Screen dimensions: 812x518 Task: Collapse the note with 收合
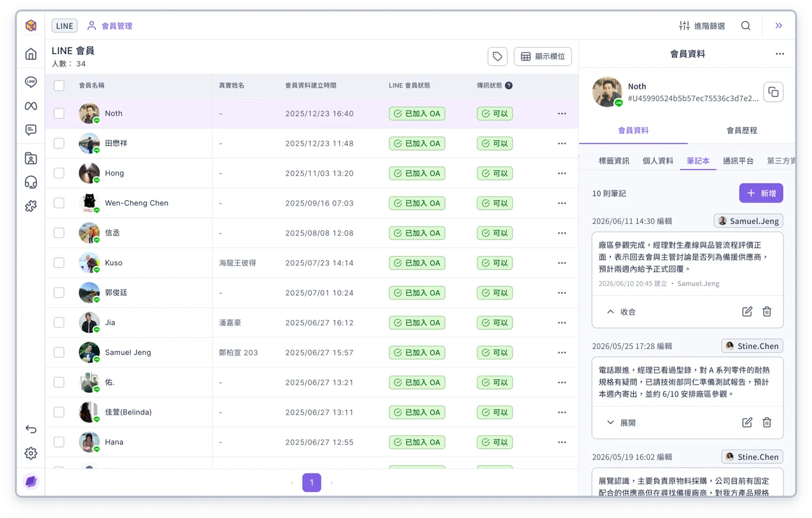621,312
